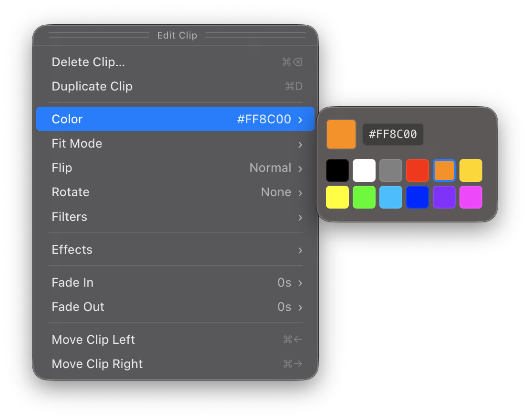Select the light blue color swatch
The image size is (530, 420).
[x=391, y=197]
